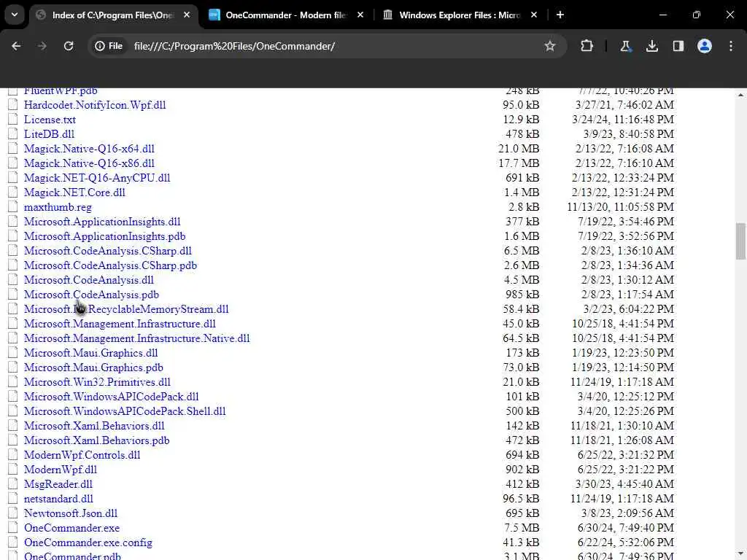
Task: Open MsgReader.dll link
Action: (58, 484)
